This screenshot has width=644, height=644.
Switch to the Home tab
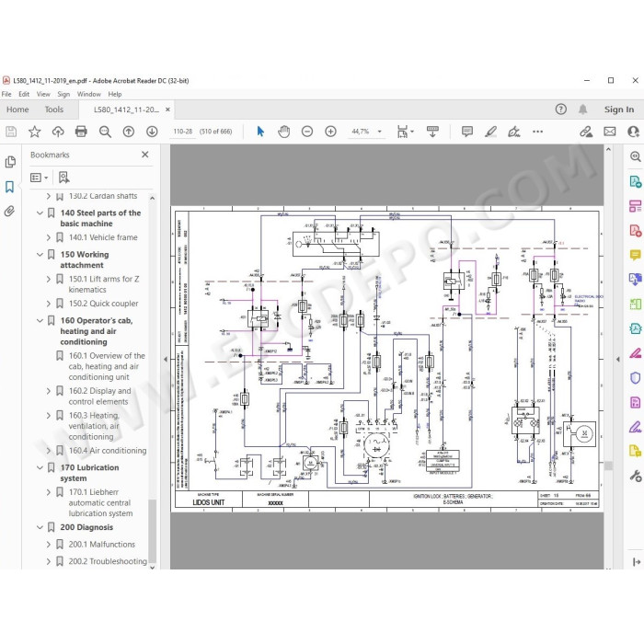[17, 109]
